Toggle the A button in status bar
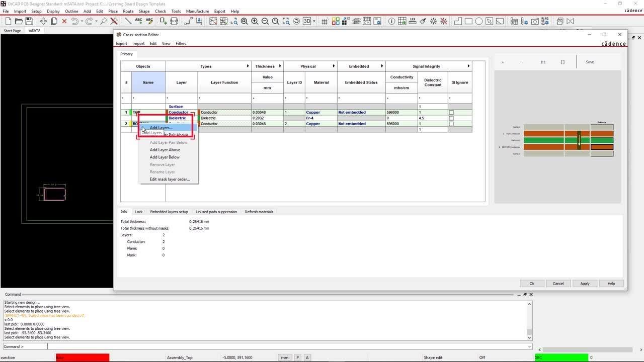This screenshot has width=644, height=362. [307, 357]
